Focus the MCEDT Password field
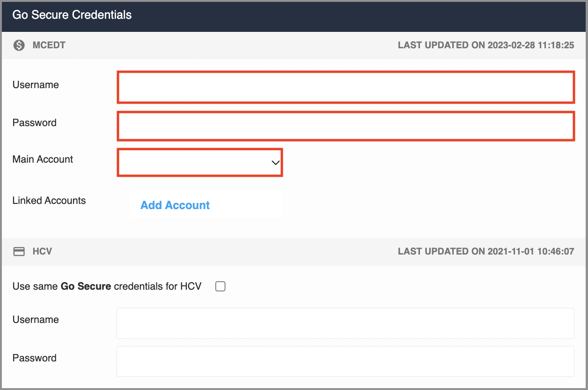588x390 pixels. (x=345, y=126)
